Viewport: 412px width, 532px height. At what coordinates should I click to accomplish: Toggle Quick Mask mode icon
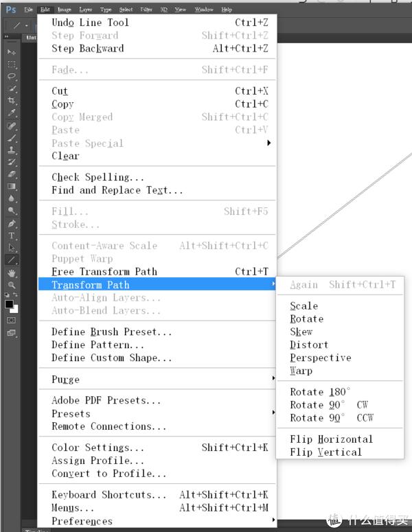click(11, 321)
